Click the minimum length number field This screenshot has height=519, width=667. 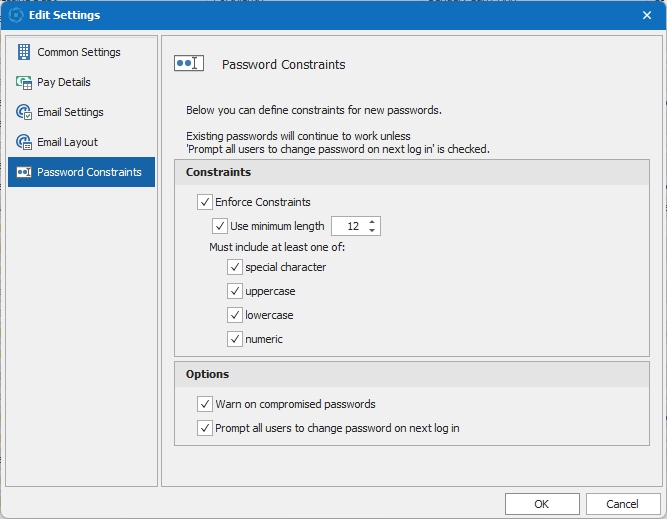(348, 226)
